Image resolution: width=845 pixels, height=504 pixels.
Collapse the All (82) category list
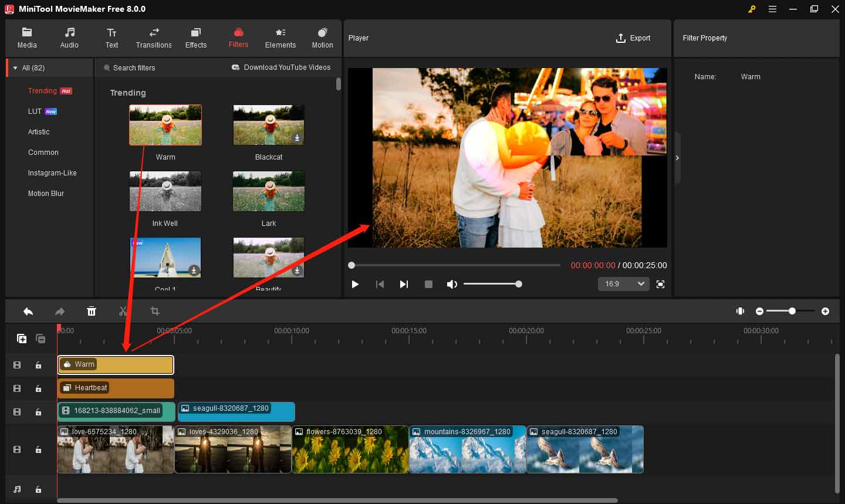[15, 68]
